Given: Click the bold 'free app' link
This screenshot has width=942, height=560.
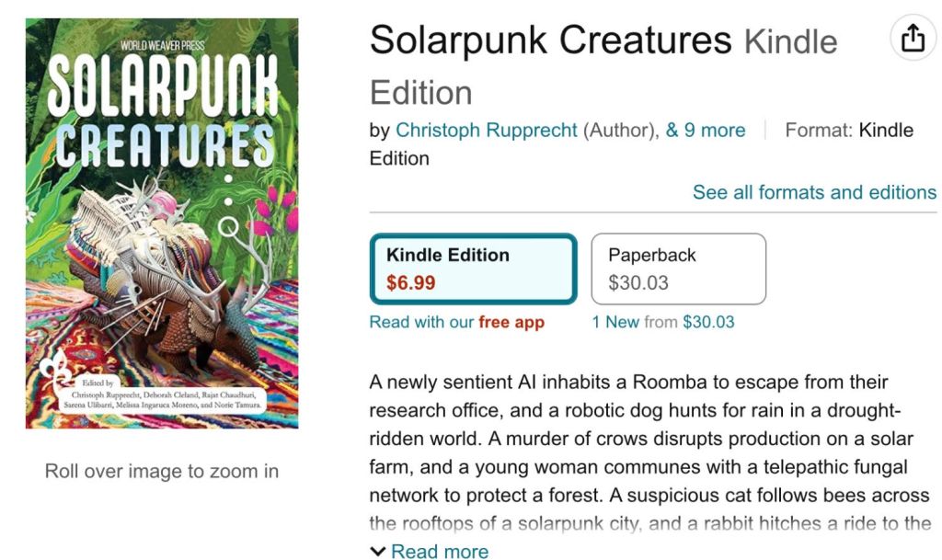Looking at the screenshot, I should (x=511, y=322).
